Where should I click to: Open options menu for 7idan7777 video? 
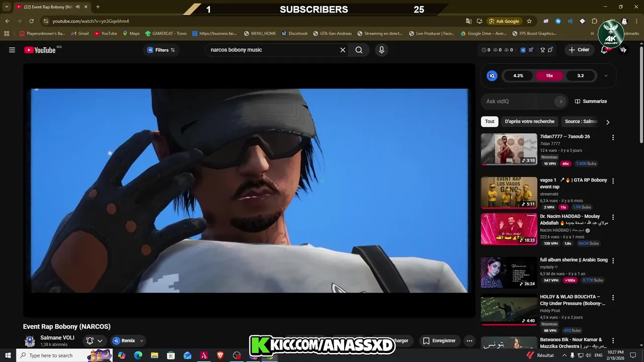coord(613,137)
